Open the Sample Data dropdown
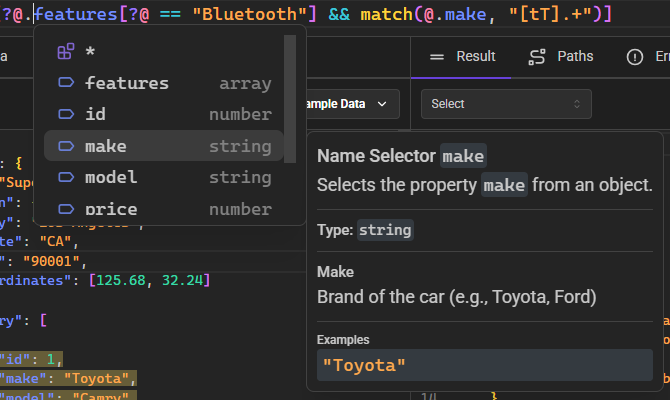 (353, 104)
